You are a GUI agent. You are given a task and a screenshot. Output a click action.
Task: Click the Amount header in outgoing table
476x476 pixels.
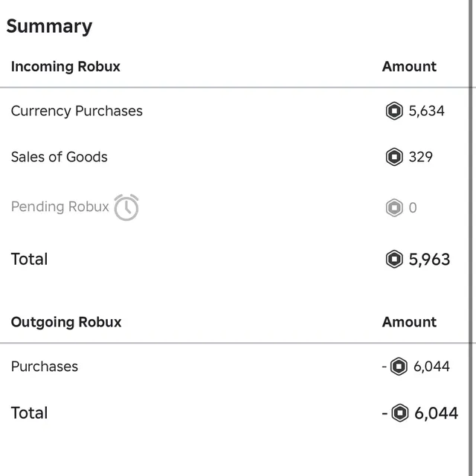pos(409,322)
